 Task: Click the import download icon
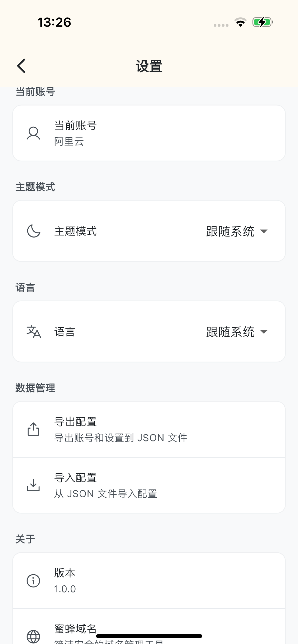(x=33, y=485)
